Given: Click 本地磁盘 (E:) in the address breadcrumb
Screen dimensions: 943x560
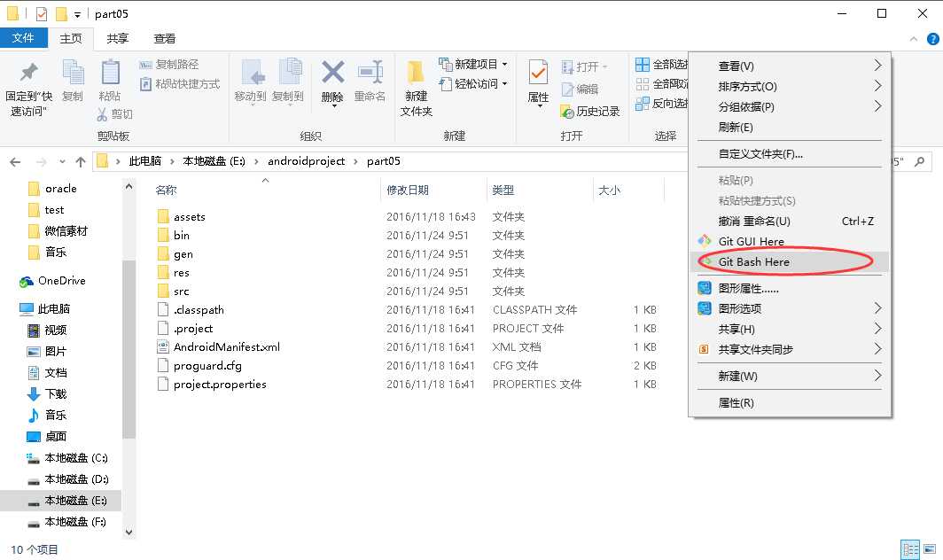Looking at the screenshot, I should tap(214, 161).
